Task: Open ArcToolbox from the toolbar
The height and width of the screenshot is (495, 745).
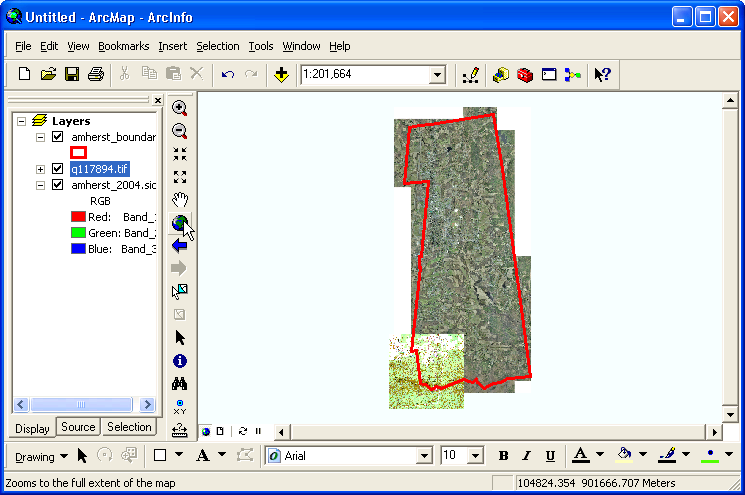Action: coord(525,75)
